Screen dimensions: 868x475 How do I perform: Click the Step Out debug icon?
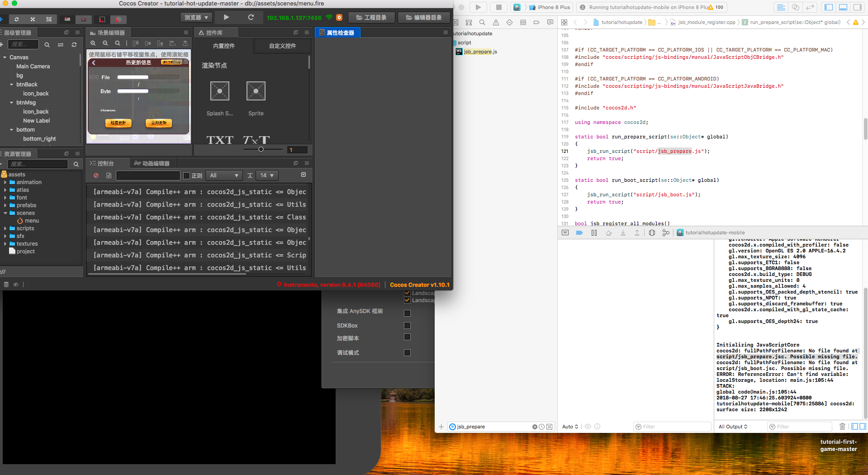(x=637, y=233)
